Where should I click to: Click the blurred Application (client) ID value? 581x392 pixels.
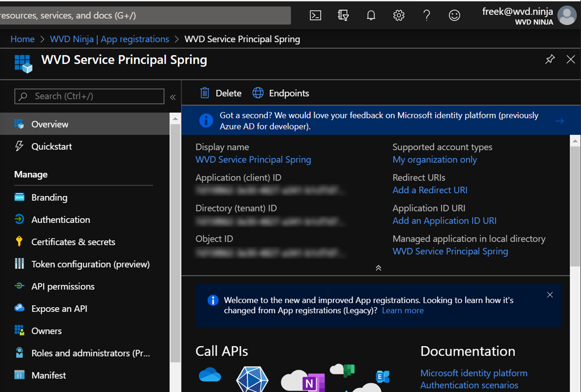point(270,190)
